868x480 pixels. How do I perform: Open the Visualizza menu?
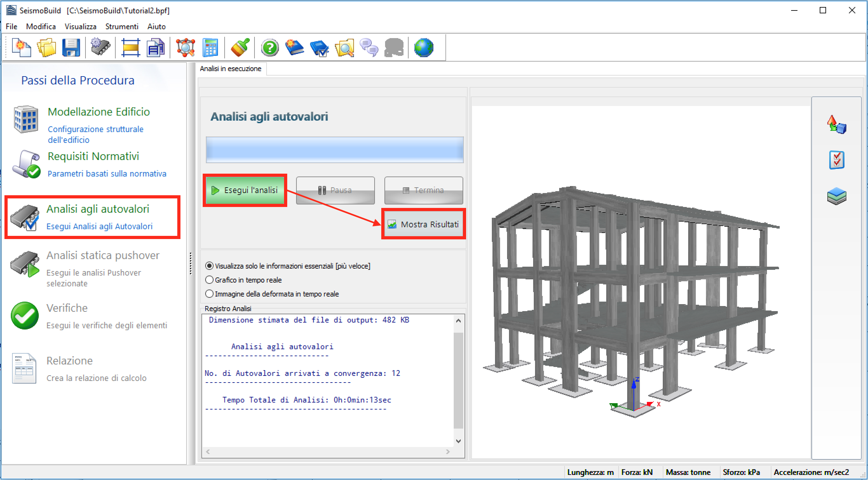point(80,26)
